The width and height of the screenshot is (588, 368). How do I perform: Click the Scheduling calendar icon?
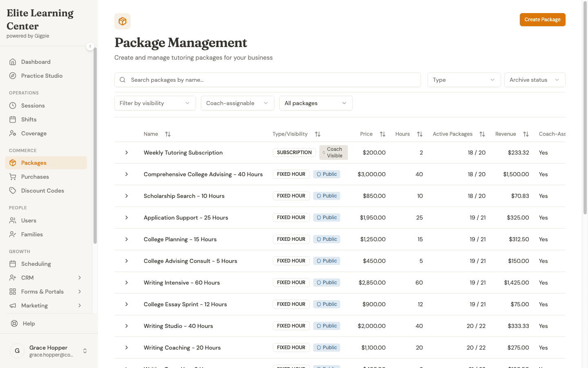pos(13,264)
